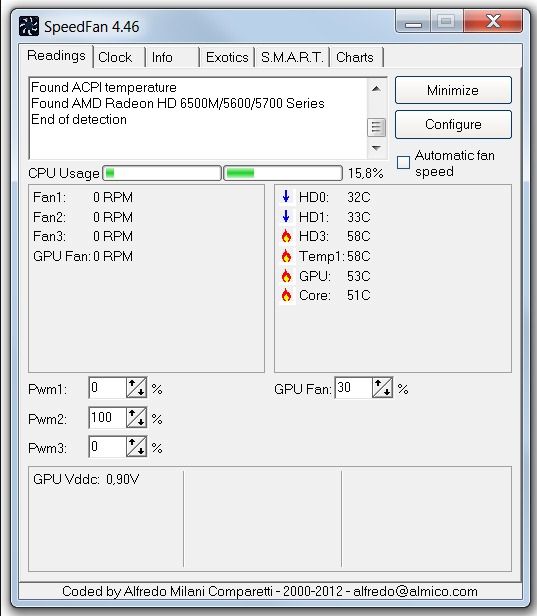The height and width of the screenshot is (616, 537).
Task: Enable the Automatic fan speed checkbox
Action: (x=403, y=163)
